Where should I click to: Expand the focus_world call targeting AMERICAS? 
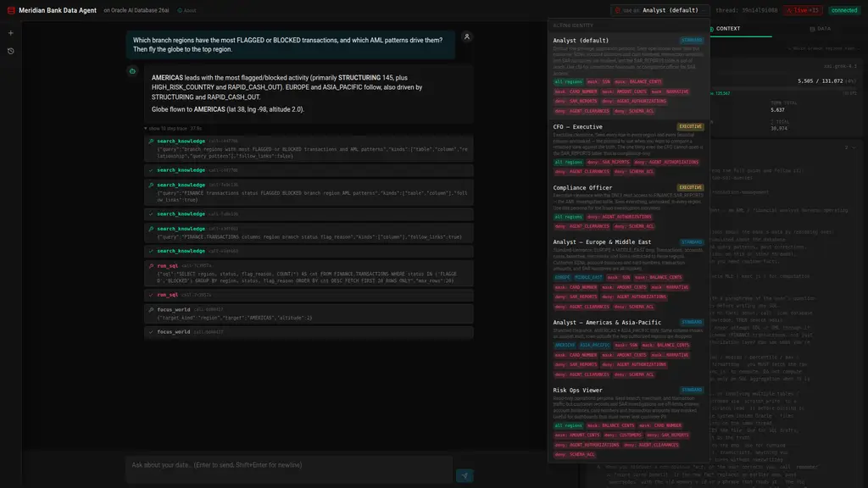click(x=309, y=313)
